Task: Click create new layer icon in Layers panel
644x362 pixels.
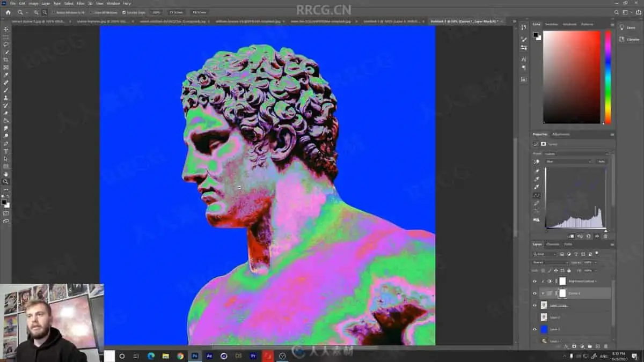Action: 597,346
